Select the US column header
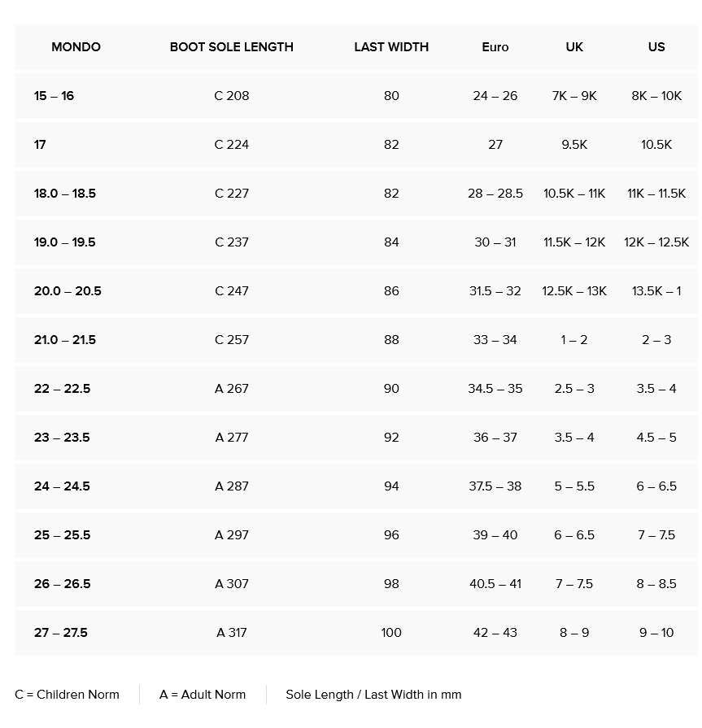Screen dimensions: 702x728 [x=656, y=47]
